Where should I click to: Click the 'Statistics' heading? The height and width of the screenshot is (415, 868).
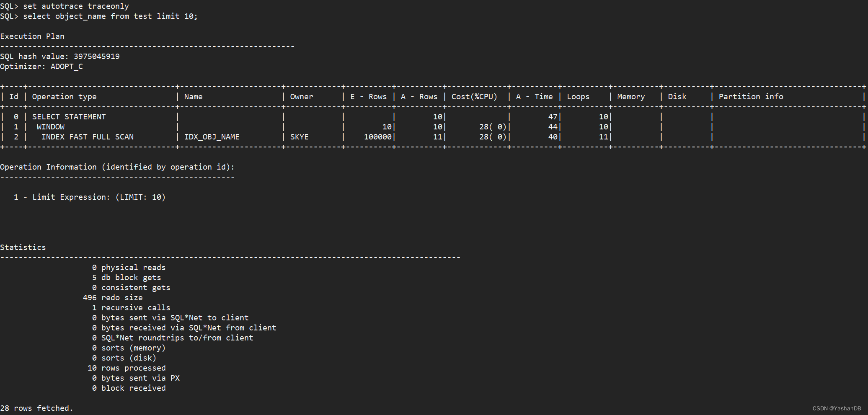point(23,247)
